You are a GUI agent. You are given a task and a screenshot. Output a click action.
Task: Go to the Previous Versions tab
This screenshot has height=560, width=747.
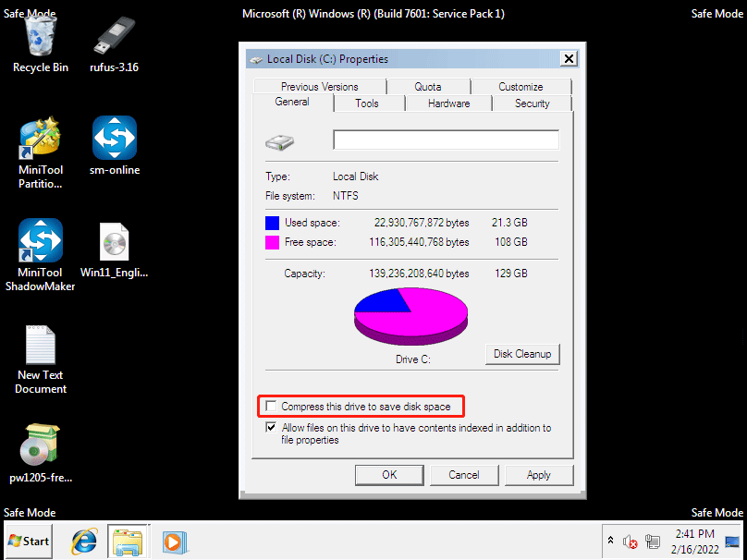tap(319, 86)
